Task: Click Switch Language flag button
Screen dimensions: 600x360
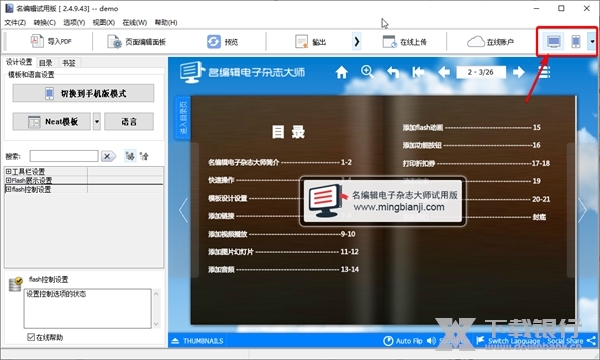Action: (508, 340)
